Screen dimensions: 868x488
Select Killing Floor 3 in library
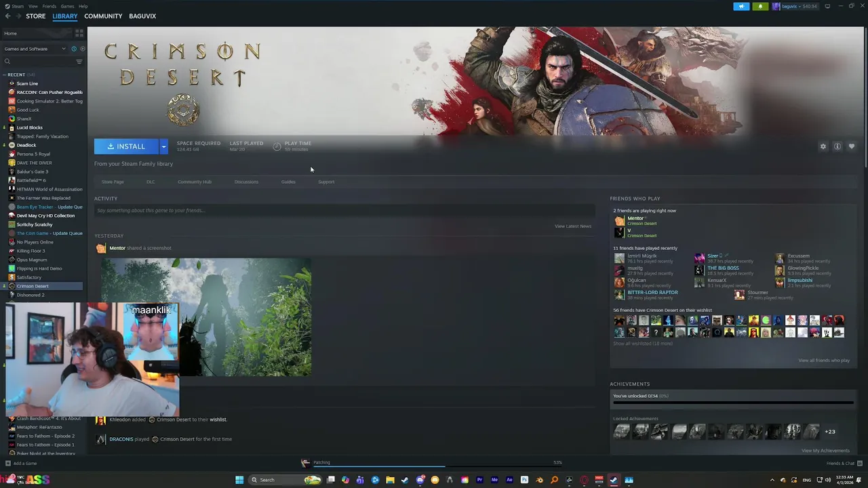point(31,251)
